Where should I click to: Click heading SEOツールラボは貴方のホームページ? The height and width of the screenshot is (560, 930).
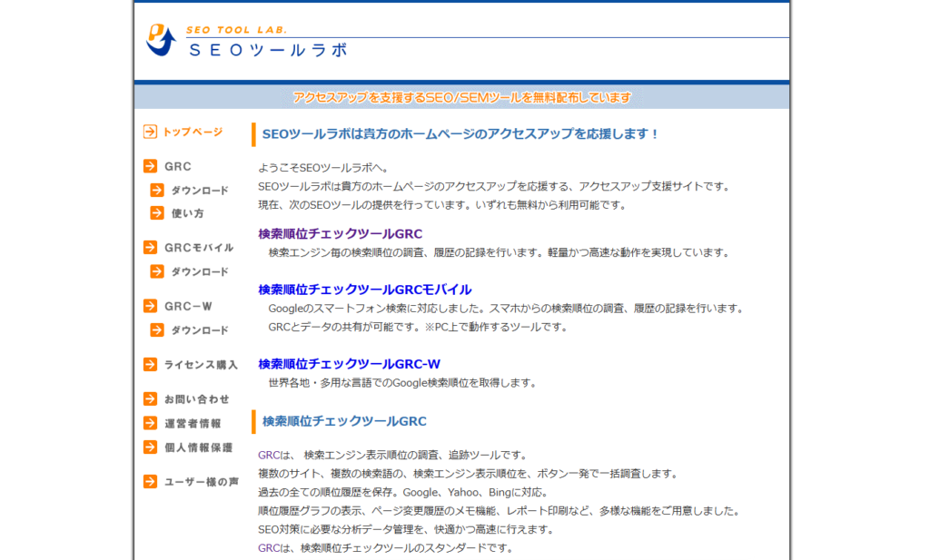(460, 134)
